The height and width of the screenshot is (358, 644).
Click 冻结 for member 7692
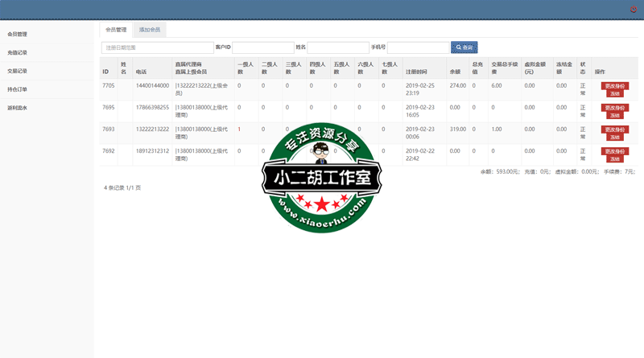point(615,158)
